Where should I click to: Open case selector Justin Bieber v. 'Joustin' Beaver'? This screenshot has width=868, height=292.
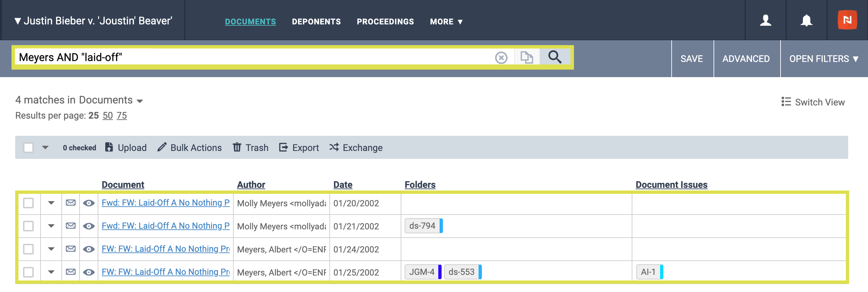point(93,21)
